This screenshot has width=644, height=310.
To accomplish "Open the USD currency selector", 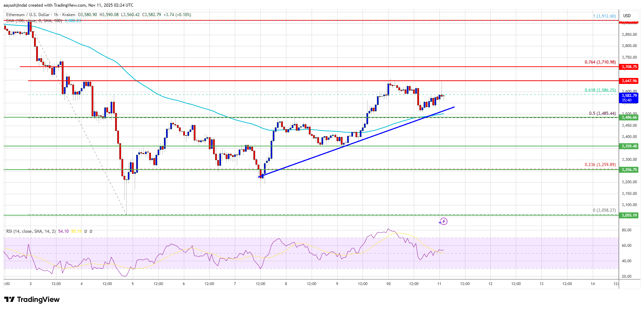I will pyautogui.click(x=627, y=15).
